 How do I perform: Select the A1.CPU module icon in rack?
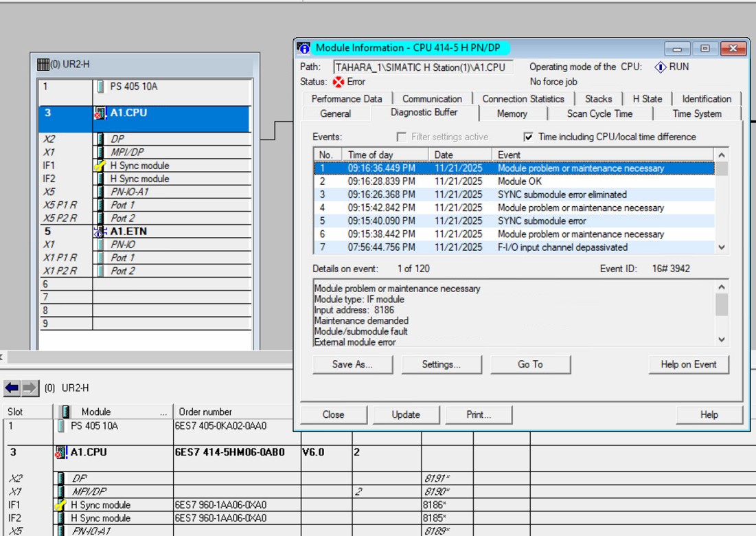(100, 113)
